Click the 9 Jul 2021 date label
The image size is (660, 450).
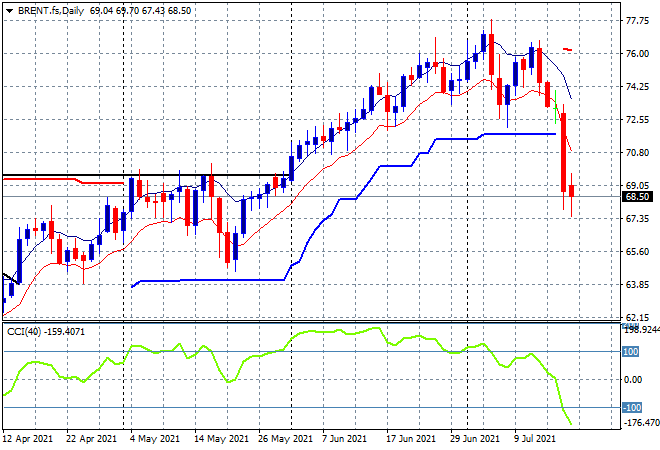(536, 439)
